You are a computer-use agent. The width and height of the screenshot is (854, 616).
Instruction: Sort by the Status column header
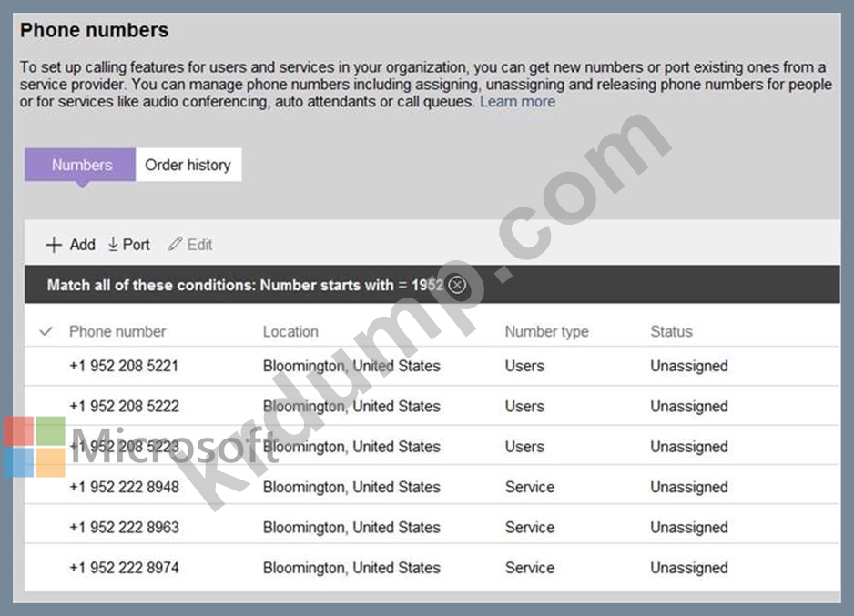click(x=671, y=331)
